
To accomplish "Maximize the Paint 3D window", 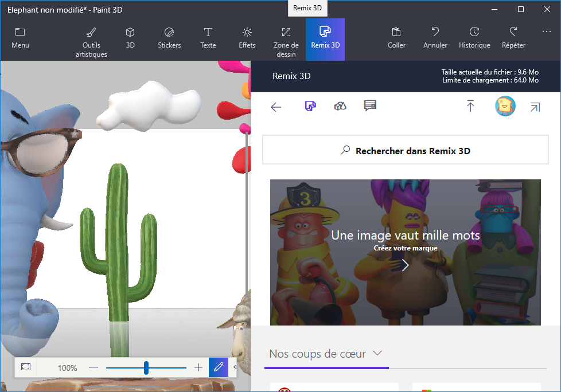I will click(x=521, y=10).
